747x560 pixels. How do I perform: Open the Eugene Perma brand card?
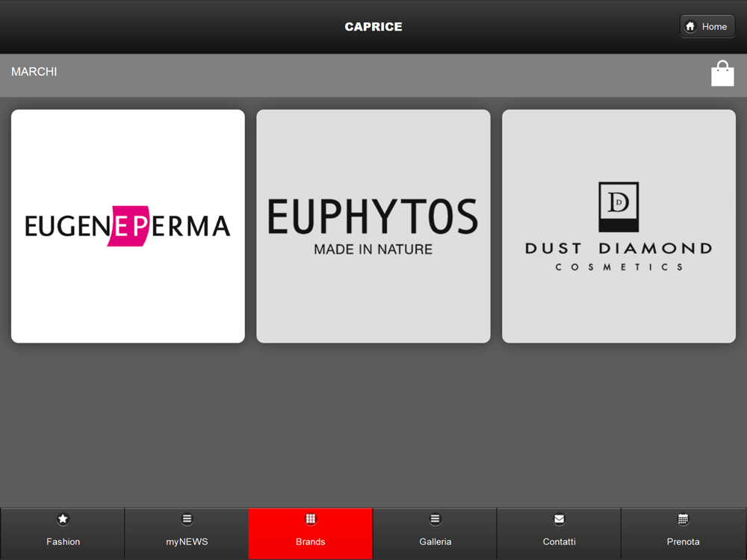click(x=128, y=226)
